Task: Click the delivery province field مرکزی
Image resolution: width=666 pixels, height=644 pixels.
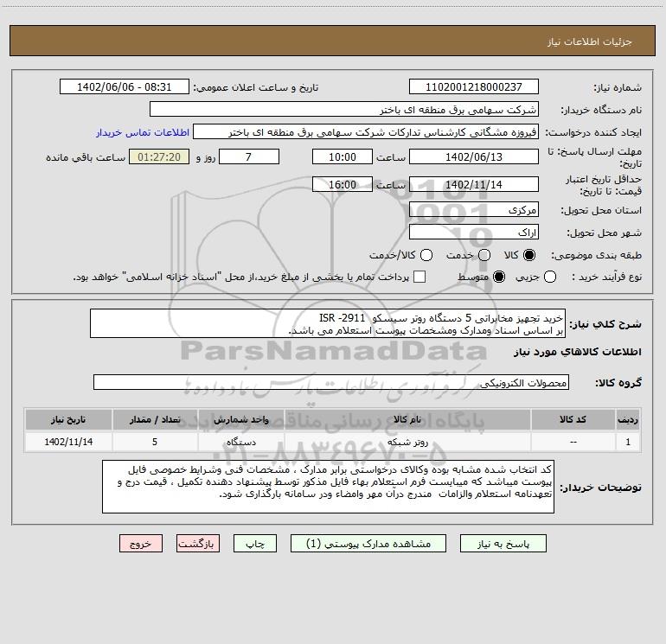Action: (474, 209)
